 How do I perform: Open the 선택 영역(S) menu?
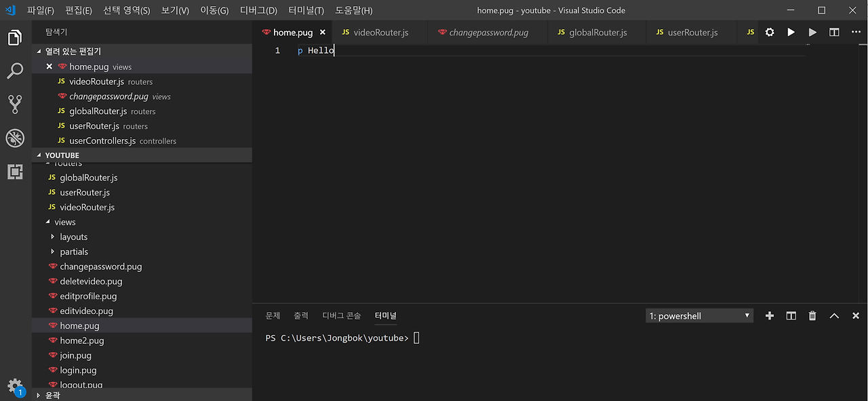pos(127,10)
